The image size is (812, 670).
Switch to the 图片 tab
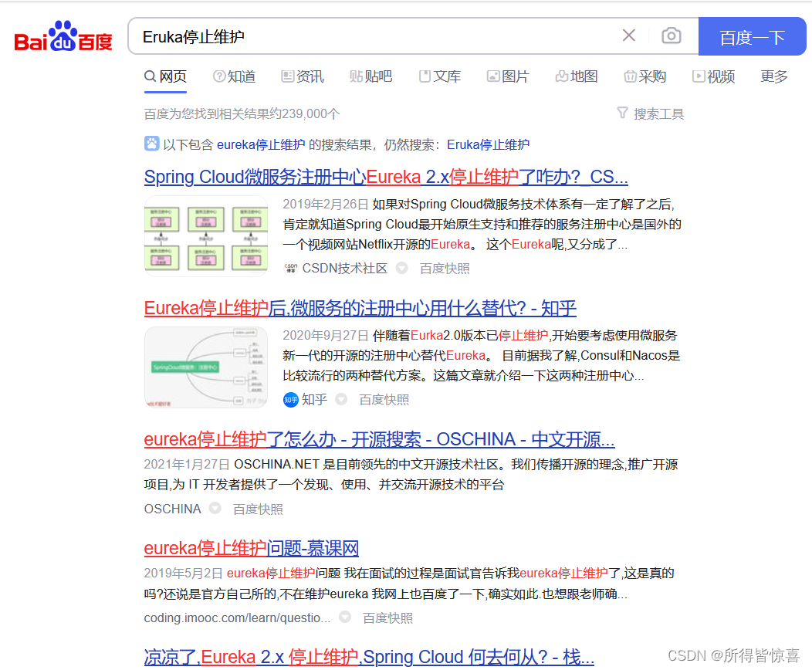pyautogui.click(x=508, y=76)
